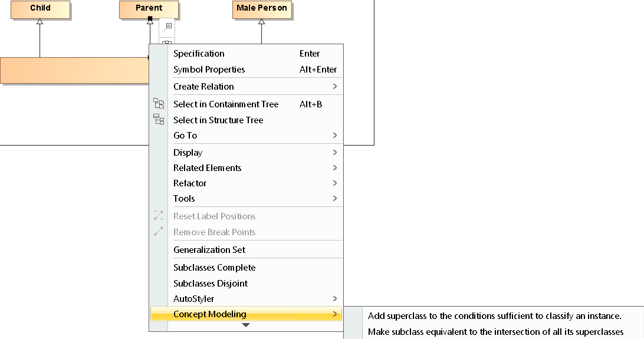Expand the Related Elements submenu
644x339 pixels.
point(334,168)
